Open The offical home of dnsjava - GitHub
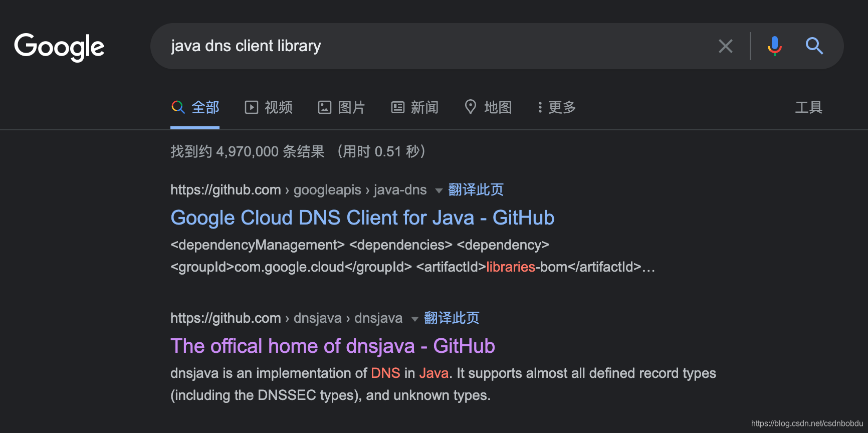Viewport: 868px width, 433px height. pyautogui.click(x=333, y=346)
